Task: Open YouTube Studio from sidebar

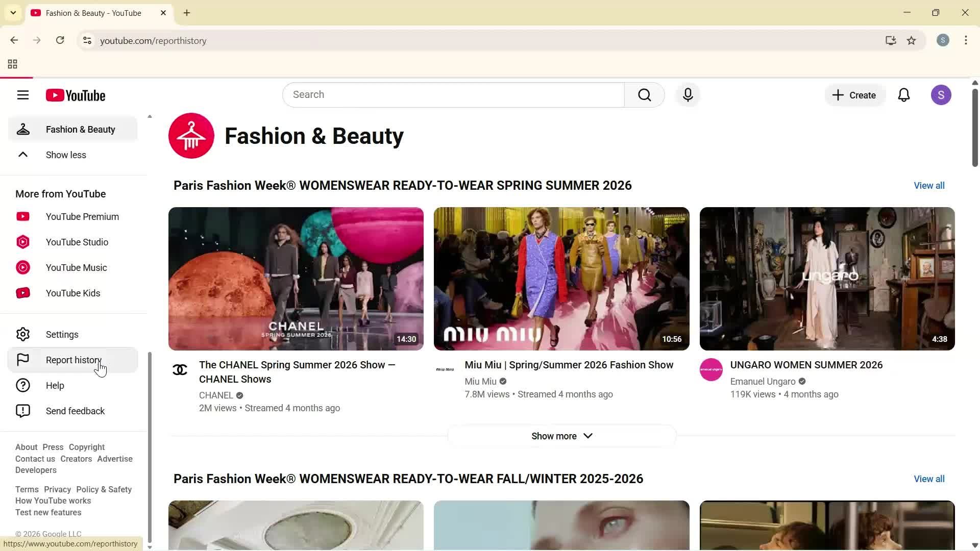Action: [x=77, y=242]
